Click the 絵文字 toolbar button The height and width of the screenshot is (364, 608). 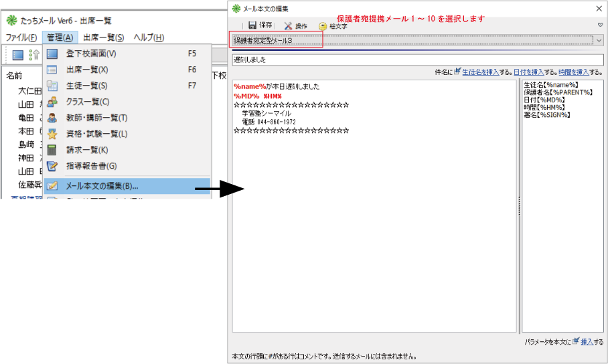[x=333, y=26]
